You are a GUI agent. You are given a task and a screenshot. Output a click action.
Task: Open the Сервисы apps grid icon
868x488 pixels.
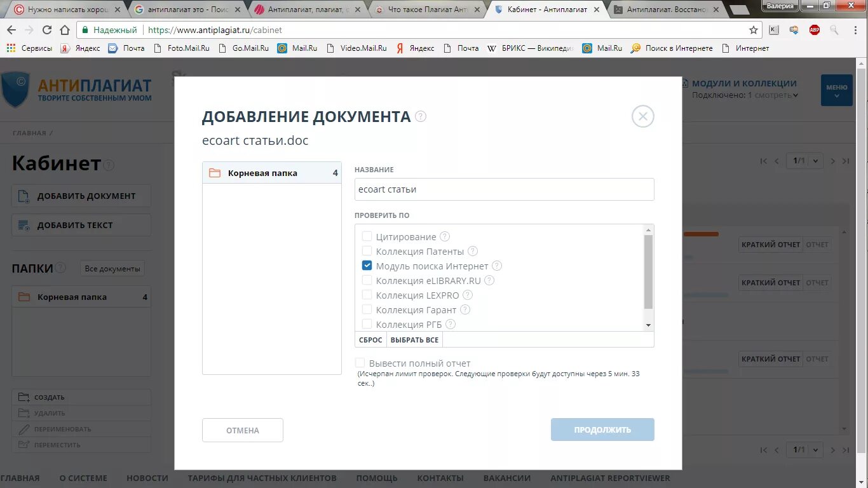click(11, 48)
